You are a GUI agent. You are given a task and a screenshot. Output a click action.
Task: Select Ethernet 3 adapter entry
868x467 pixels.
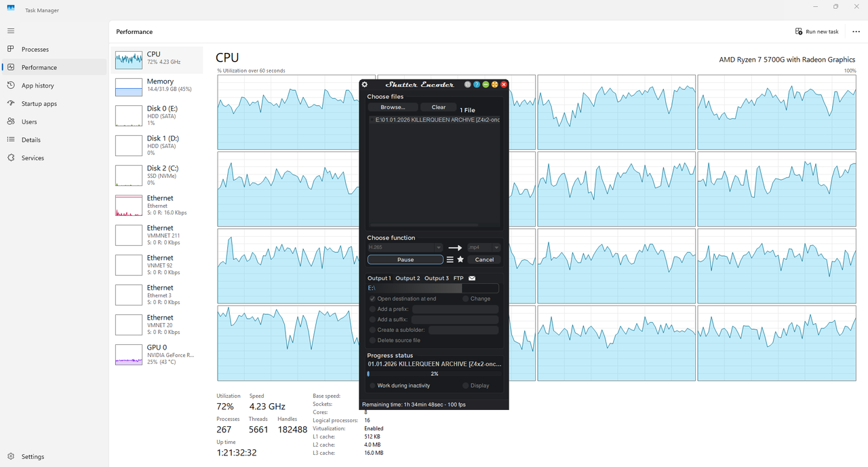[157, 295]
